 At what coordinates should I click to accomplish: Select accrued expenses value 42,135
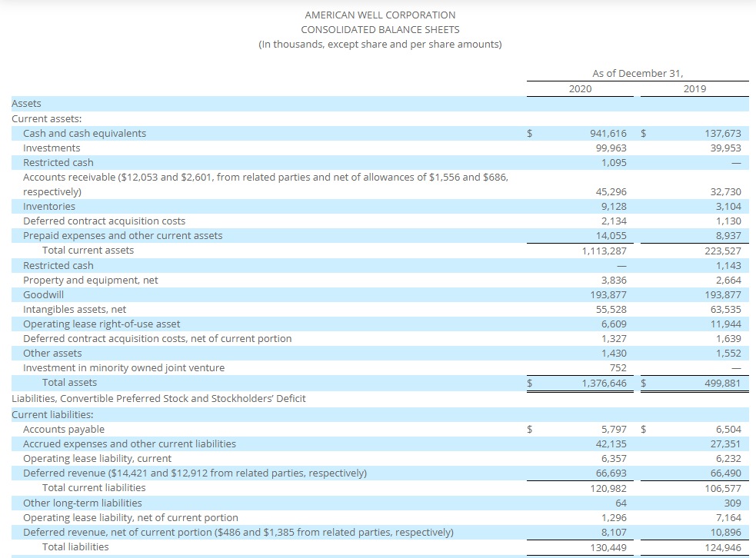click(611, 443)
